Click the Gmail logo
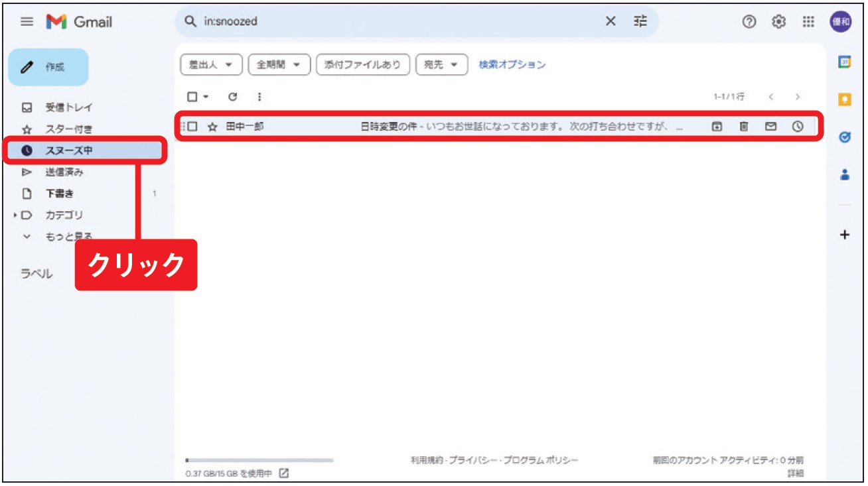868x486 pixels. [79, 22]
